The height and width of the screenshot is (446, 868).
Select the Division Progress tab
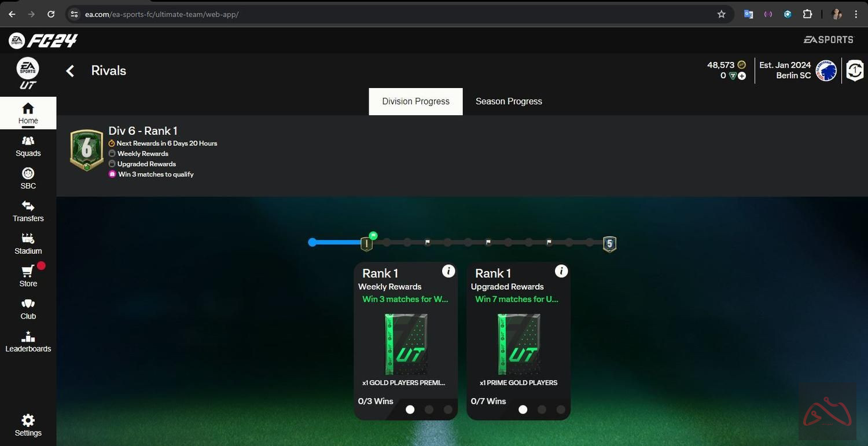(415, 101)
